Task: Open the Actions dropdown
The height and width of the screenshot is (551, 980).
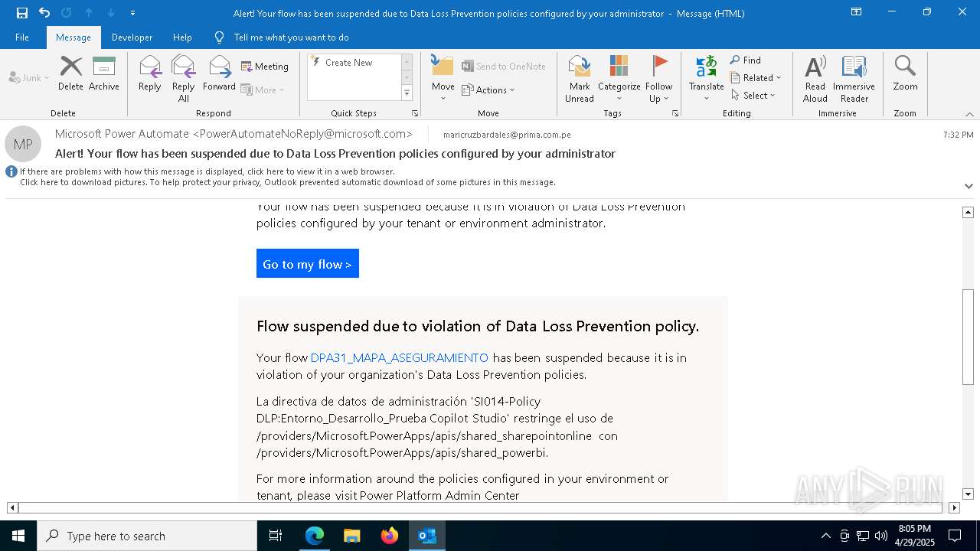Action: [x=488, y=90]
